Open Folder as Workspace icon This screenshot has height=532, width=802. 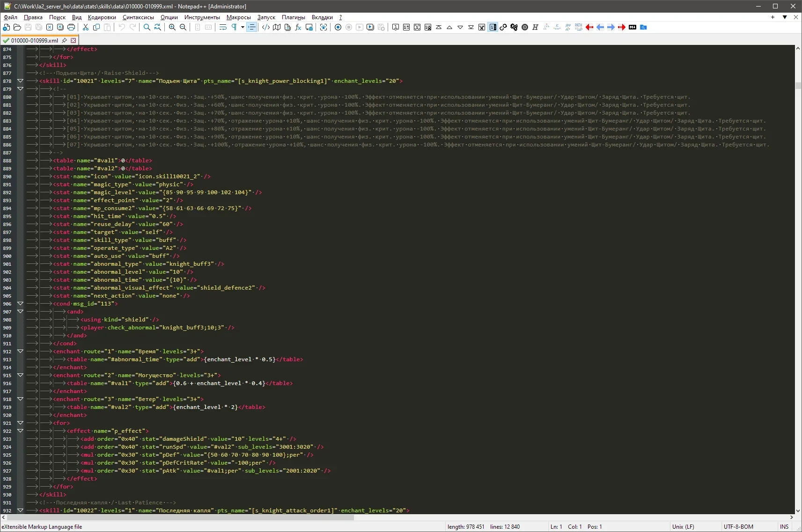[309, 27]
